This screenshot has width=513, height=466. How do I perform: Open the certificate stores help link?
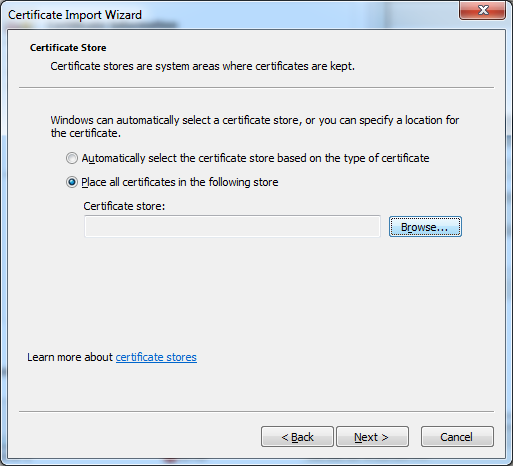point(156,357)
